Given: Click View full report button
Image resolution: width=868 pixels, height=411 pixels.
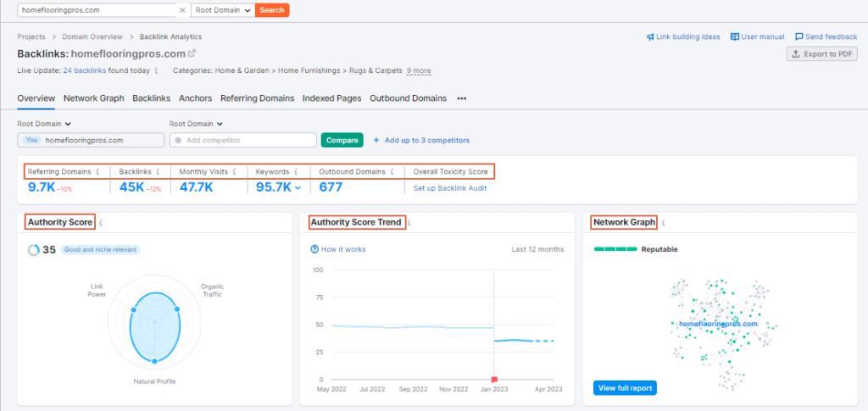Looking at the screenshot, I should pyautogui.click(x=625, y=388).
